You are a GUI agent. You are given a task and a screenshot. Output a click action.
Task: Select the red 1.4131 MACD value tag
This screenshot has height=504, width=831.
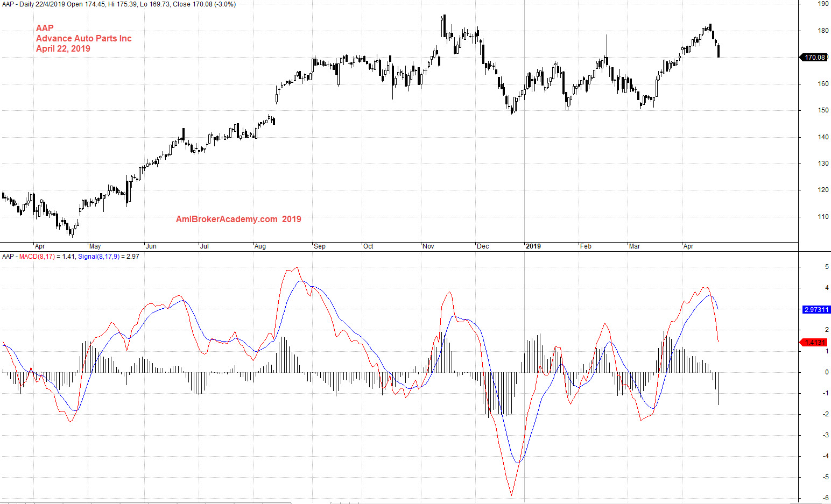click(x=814, y=343)
